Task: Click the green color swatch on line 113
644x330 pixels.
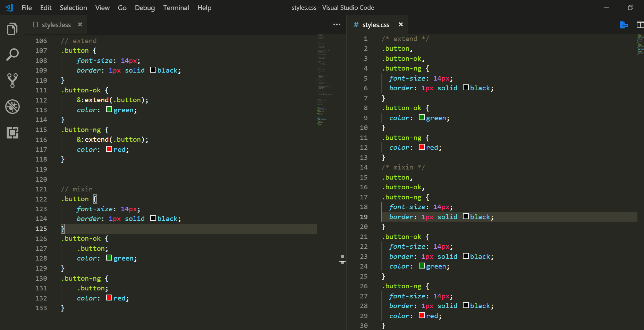Action: [x=109, y=109]
